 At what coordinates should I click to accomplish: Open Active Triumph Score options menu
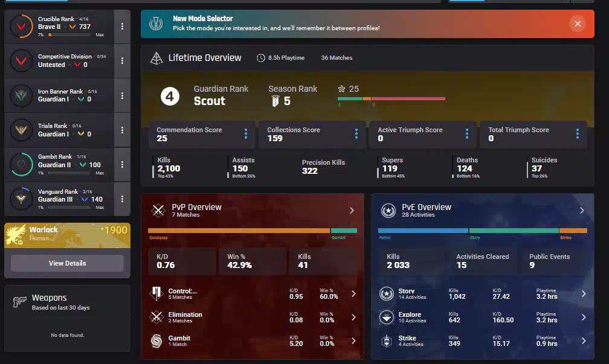(467, 134)
